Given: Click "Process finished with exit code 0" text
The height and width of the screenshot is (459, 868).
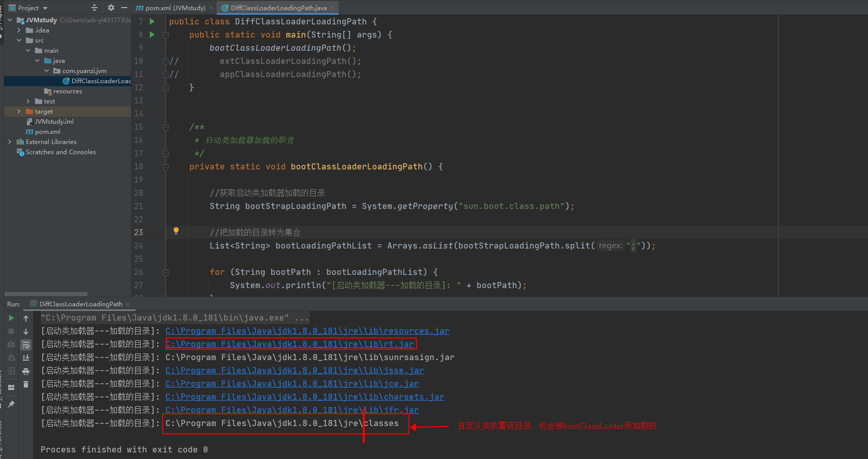Looking at the screenshot, I should 124,450.
